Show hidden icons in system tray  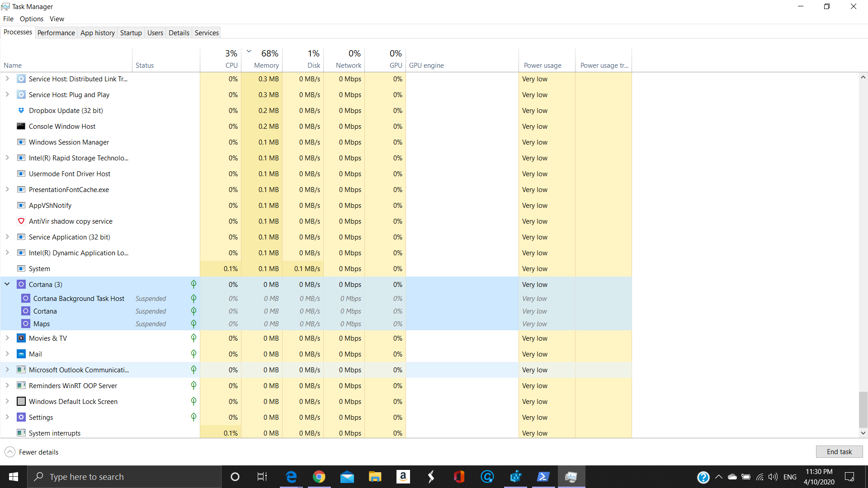pyautogui.click(x=718, y=477)
